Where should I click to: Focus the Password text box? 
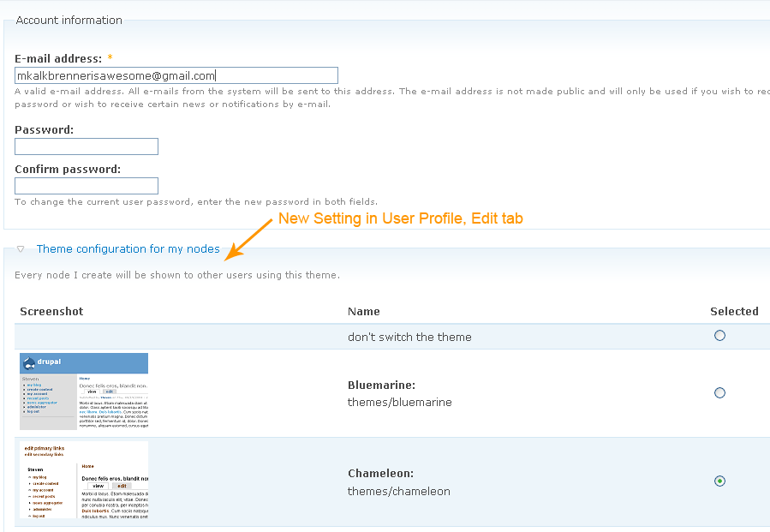[87, 146]
